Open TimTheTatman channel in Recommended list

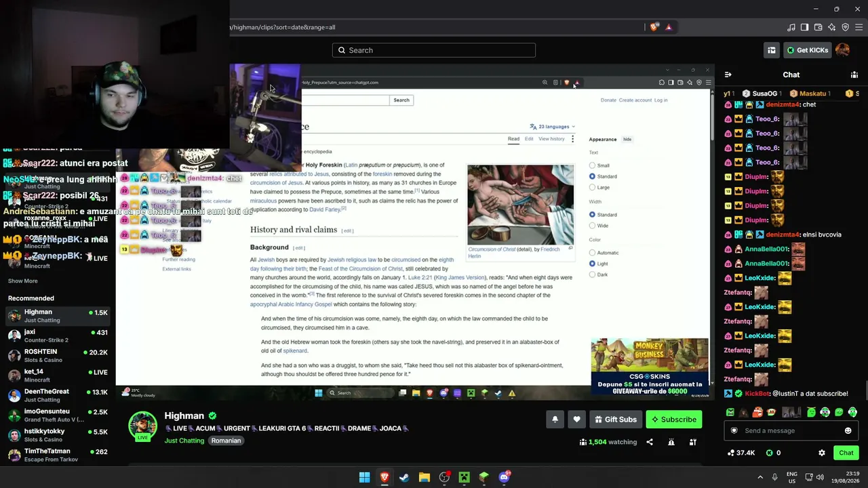(x=58, y=455)
